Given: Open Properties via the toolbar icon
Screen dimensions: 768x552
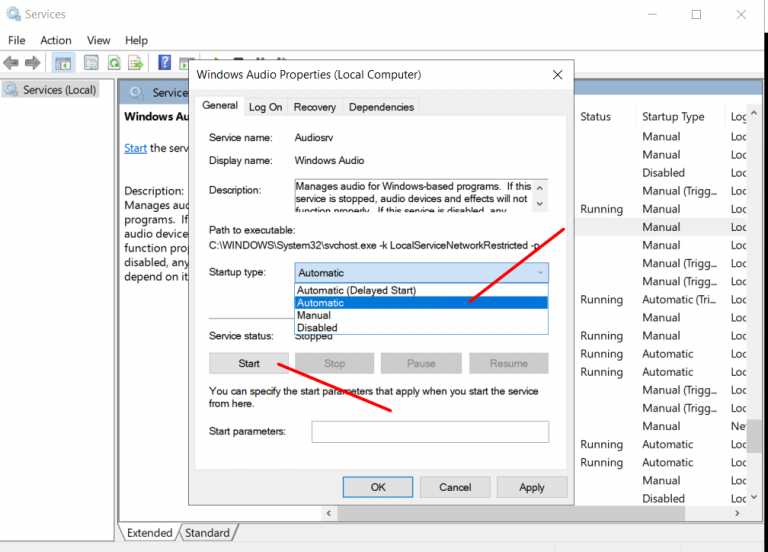Looking at the screenshot, I should (91, 63).
